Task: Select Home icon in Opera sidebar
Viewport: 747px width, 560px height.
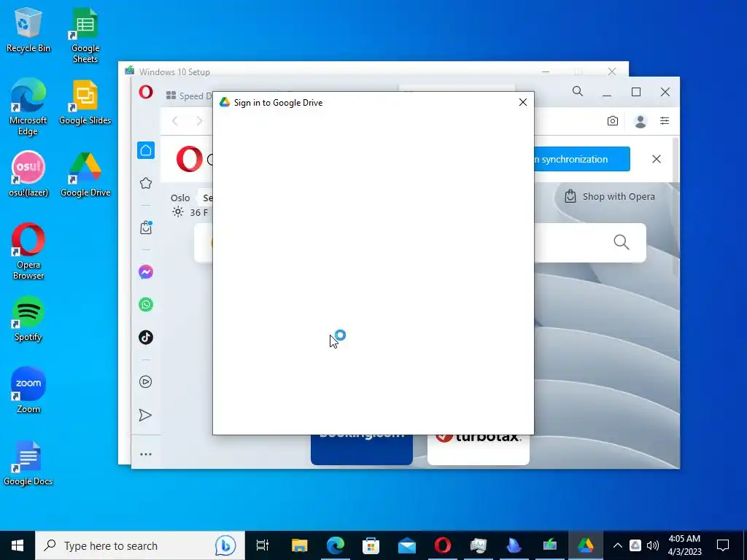Action: coord(146,150)
